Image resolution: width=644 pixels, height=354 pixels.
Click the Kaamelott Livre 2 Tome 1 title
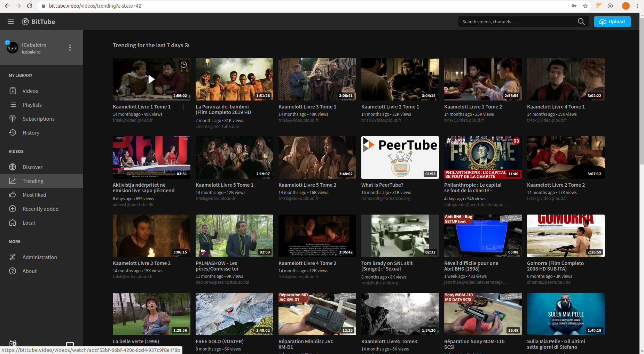[390, 107]
